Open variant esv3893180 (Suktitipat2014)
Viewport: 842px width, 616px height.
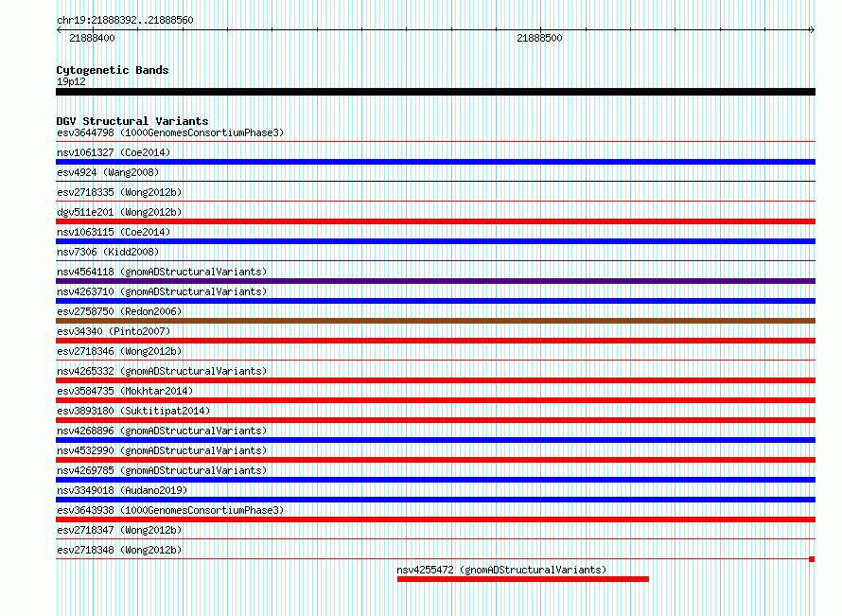tap(133, 411)
